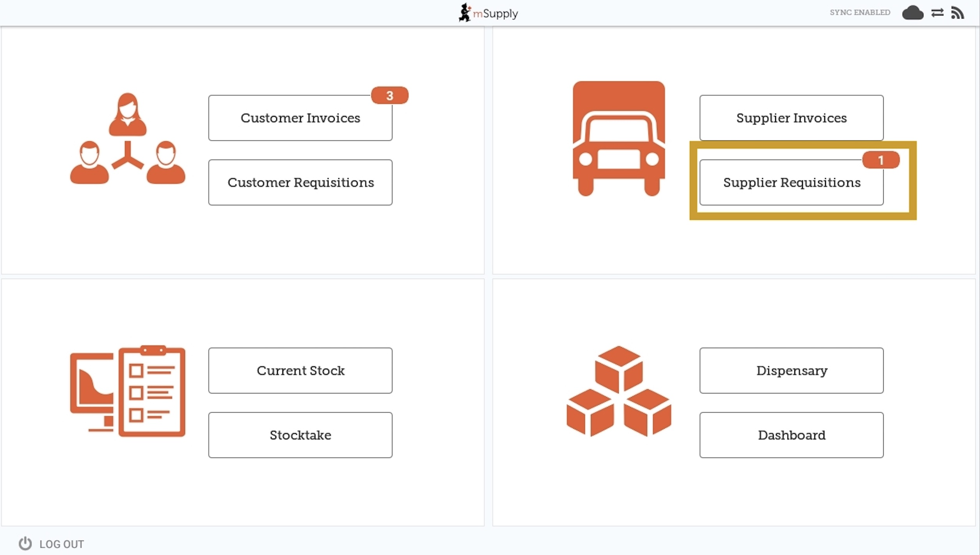The width and height of the screenshot is (980, 555).
Task: Click the SYNC ENABLED status label
Action: 859,12
